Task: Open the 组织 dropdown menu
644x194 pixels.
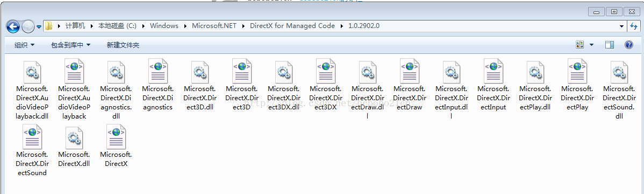Action: click(25, 45)
